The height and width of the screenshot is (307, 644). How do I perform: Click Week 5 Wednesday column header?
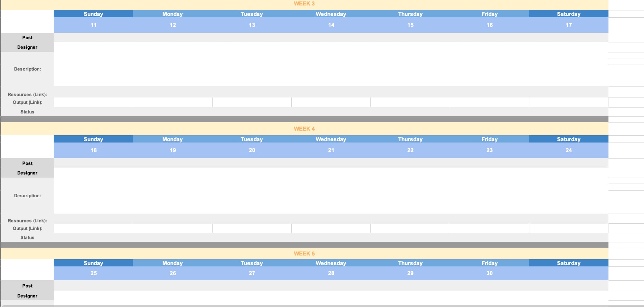pyautogui.click(x=331, y=263)
